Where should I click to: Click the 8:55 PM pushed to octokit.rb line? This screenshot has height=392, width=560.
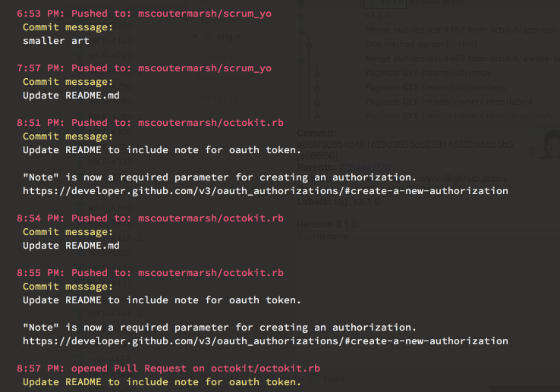[x=150, y=273]
